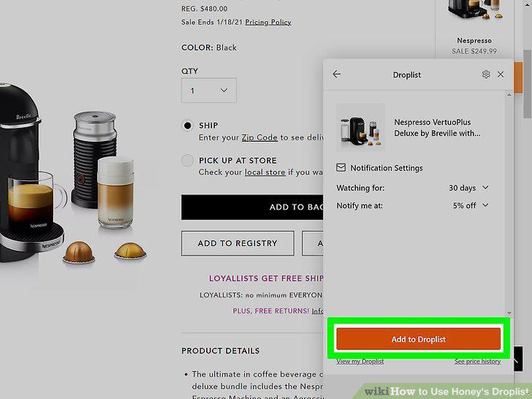
Task: Open the See price history link
Action: pos(477,362)
